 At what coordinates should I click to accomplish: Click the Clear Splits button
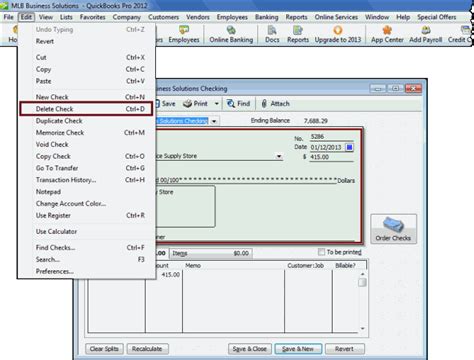[104, 349]
